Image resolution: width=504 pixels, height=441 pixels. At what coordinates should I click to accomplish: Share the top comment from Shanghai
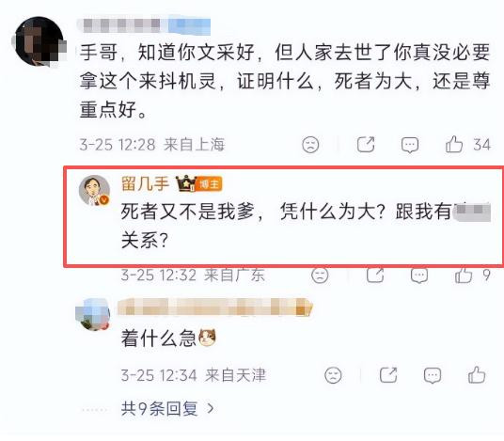[366, 144]
